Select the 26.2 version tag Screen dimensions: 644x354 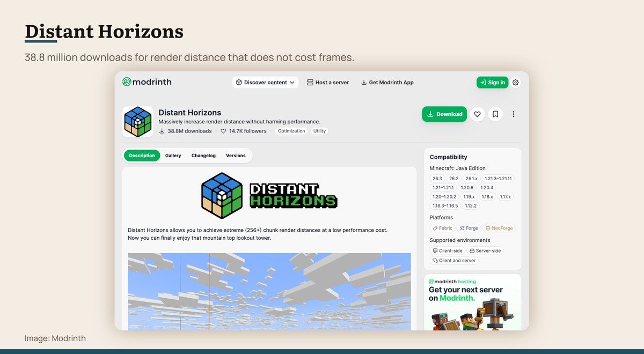453,179
